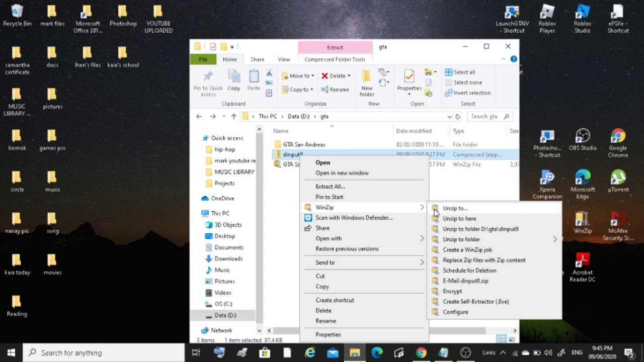Click Mail icon in taskbar
Screen dimensions: 644x362
(332, 352)
